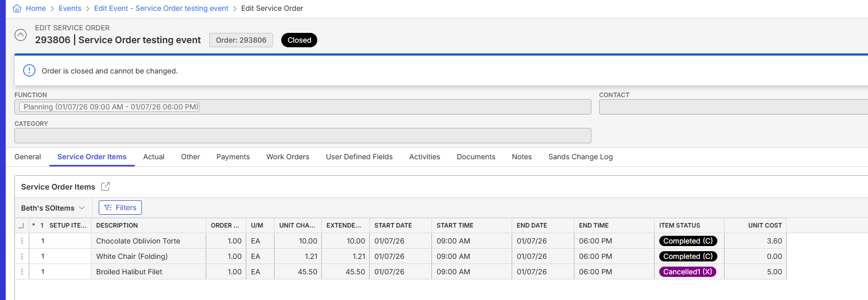Select the Broiled Halibut Filet description cell
This screenshot has height=300, width=868.
pyautogui.click(x=149, y=272)
